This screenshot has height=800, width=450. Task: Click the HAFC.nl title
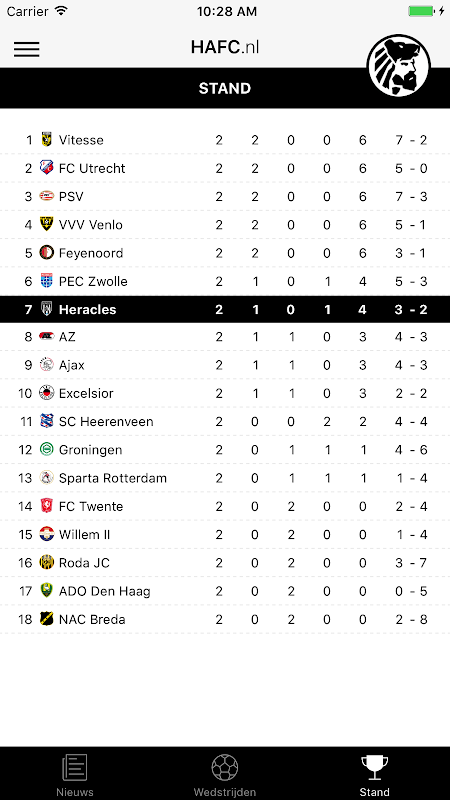click(x=225, y=47)
